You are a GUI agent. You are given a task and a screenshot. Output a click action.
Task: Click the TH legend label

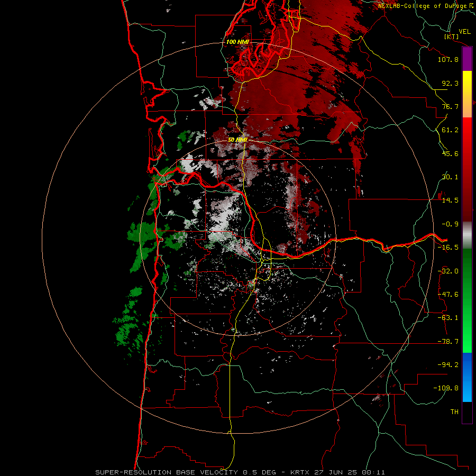click(x=454, y=412)
